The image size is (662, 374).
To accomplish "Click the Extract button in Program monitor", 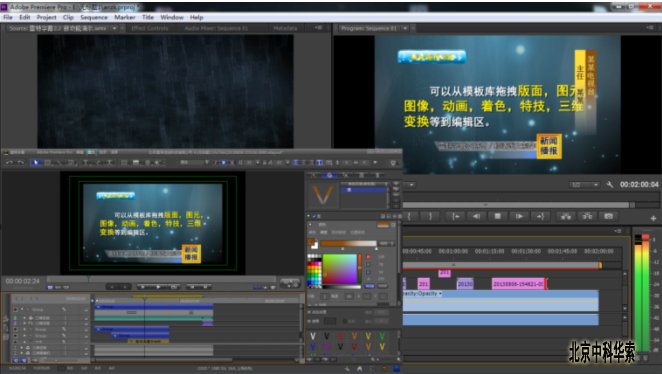I will (587, 216).
